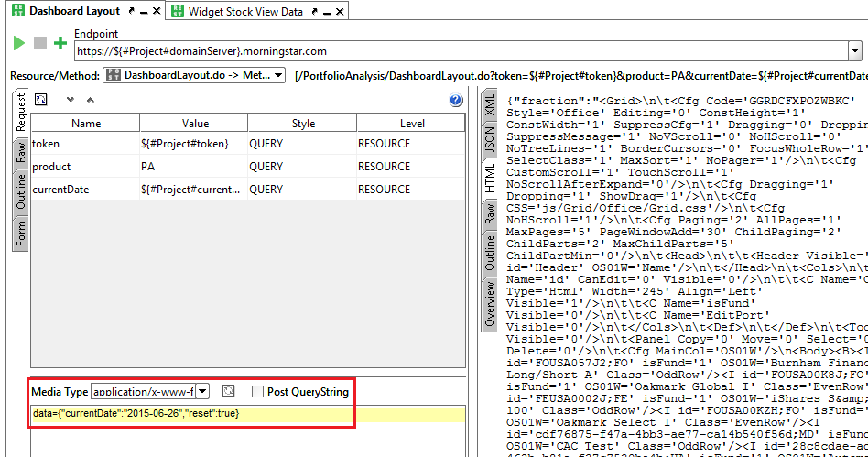
Task: Close the Widget Stock View Data tab
Action: point(340,12)
